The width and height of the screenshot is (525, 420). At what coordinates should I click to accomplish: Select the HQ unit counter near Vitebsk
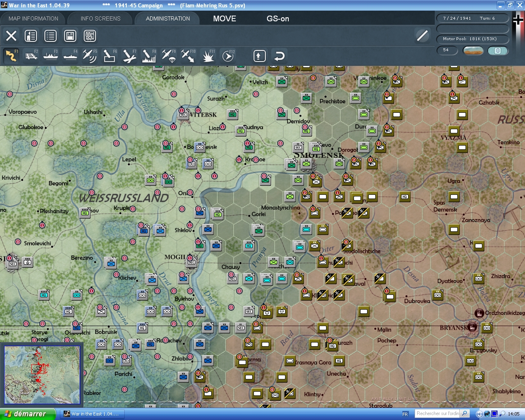(233, 114)
